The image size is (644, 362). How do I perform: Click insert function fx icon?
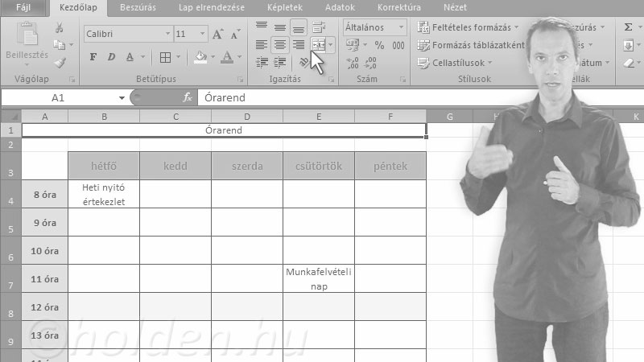[x=188, y=97]
